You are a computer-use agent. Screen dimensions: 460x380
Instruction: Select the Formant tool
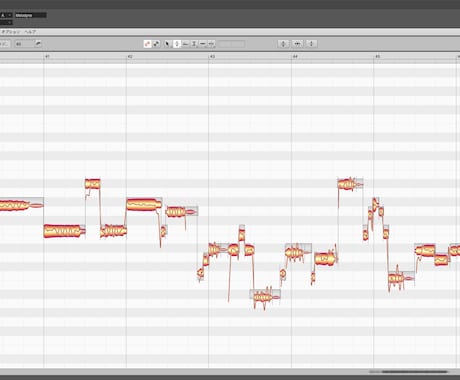(x=186, y=44)
